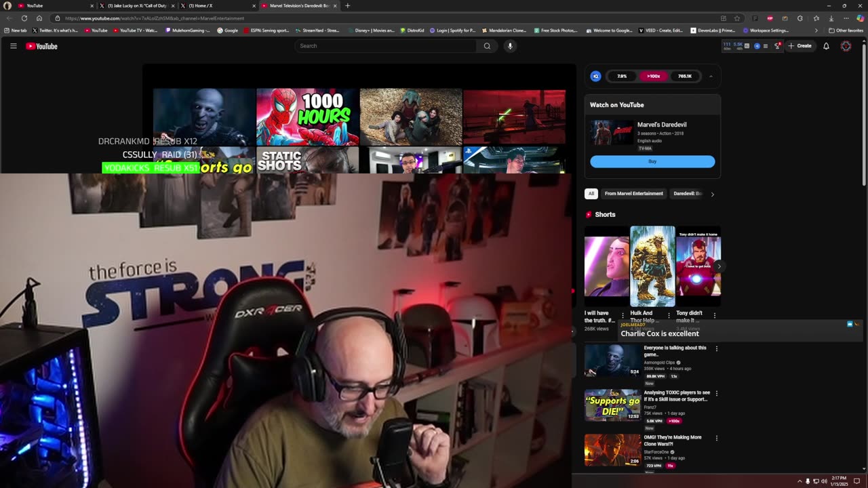Open DistroKid bookmark
Screen dimensions: 868x488
pyautogui.click(x=412, y=30)
